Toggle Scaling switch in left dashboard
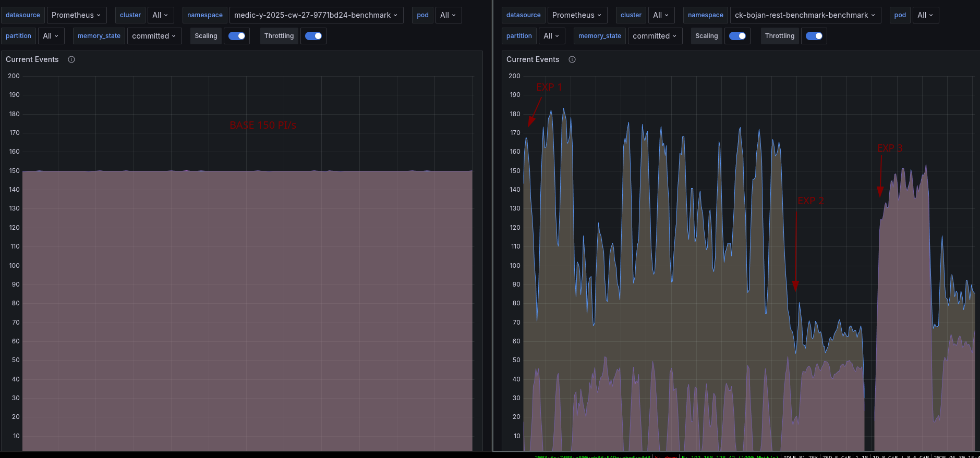The height and width of the screenshot is (458, 980). coord(237,36)
